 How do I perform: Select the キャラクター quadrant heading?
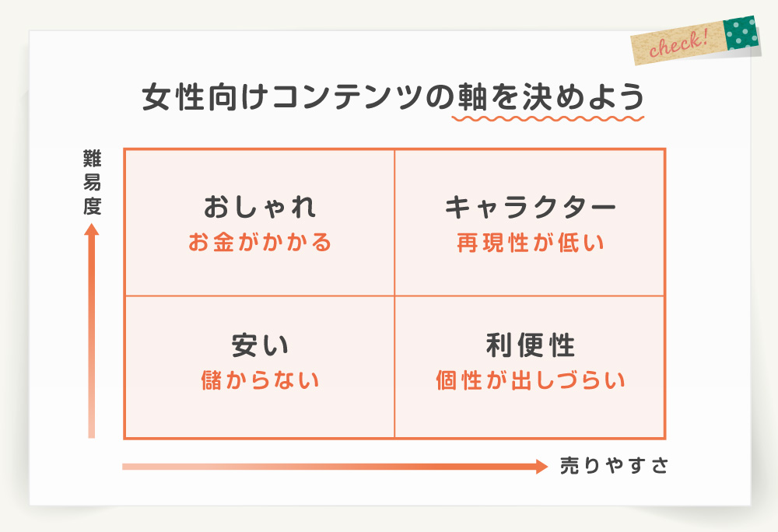coord(530,207)
